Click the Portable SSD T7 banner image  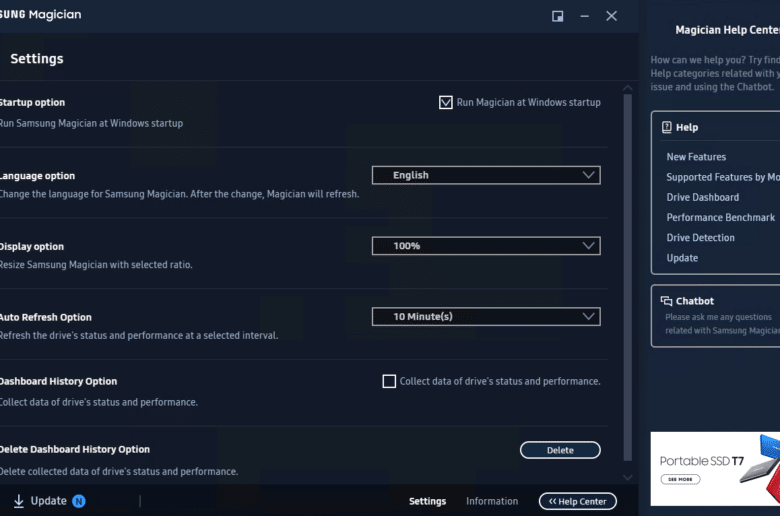715,469
